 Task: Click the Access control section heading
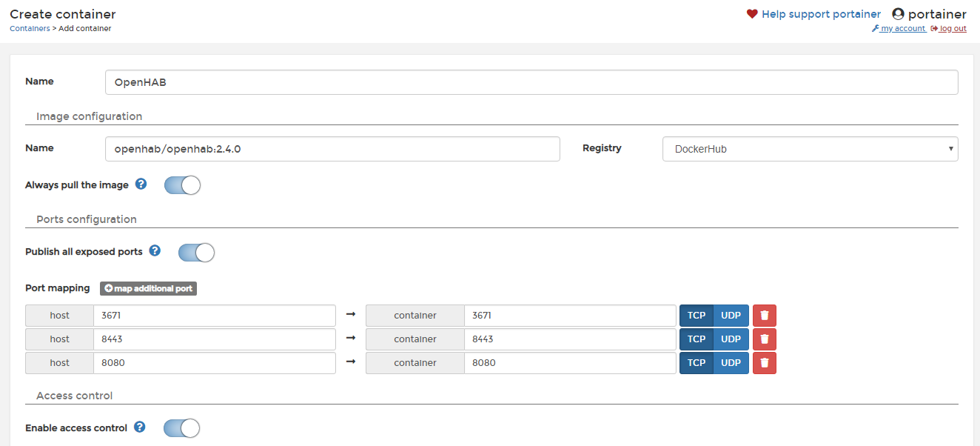[74, 396]
